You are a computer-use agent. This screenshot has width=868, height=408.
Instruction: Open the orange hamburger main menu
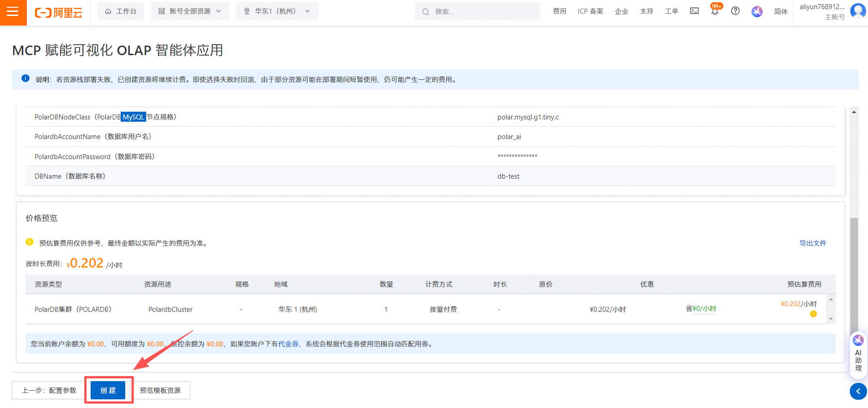tap(13, 12)
